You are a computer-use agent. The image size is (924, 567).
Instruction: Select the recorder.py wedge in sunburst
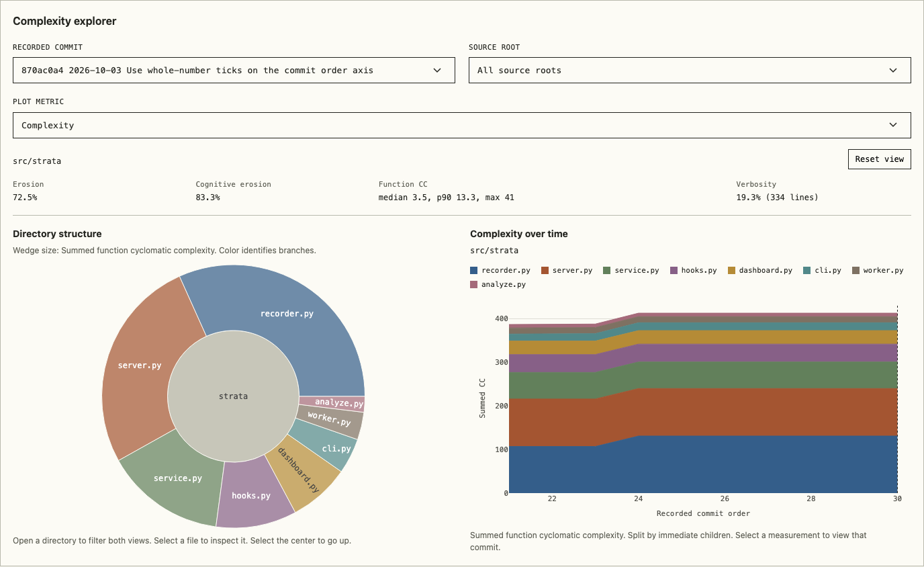pyautogui.click(x=287, y=313)
